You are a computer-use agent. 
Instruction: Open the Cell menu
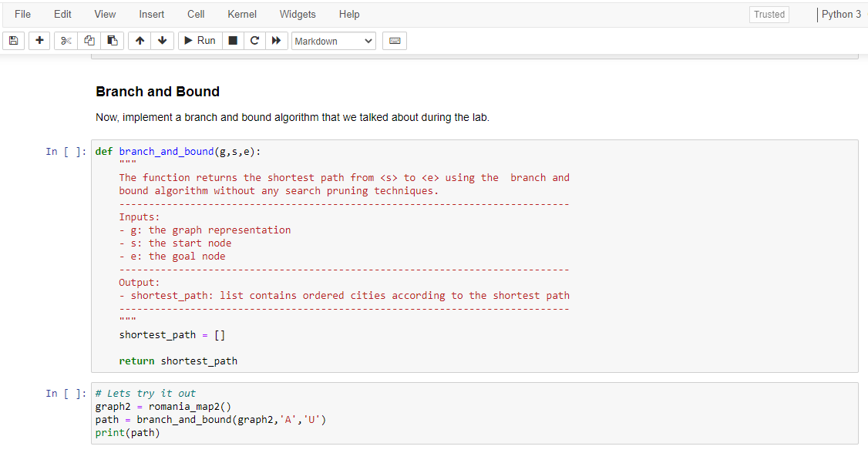click(195, 14)
